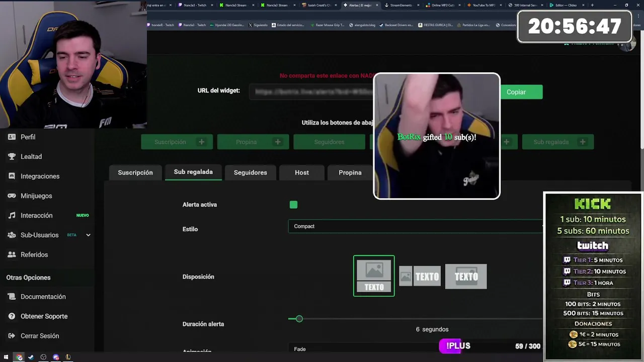The height and width of the screenshot is (362, 644).
Task: Click the Sub regalada test button
Action: [x=558, y=142]
